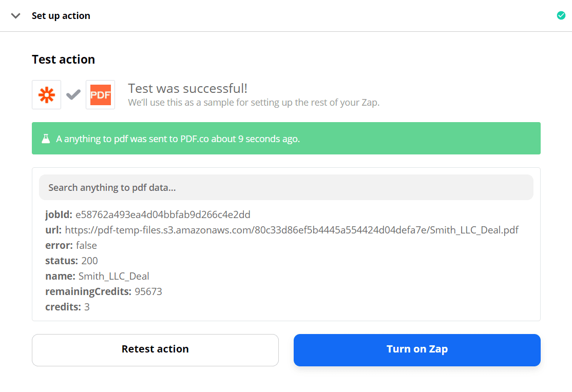This screenshot has width=572, height=392.
Task: Click the green status checkmark at top right
Action: (x=561, y=15)
